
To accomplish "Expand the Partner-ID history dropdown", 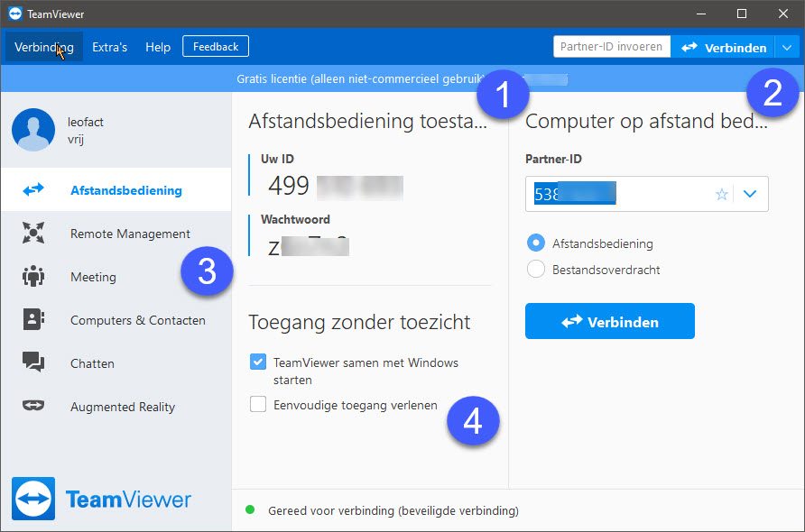I will (x=750, y=194).
